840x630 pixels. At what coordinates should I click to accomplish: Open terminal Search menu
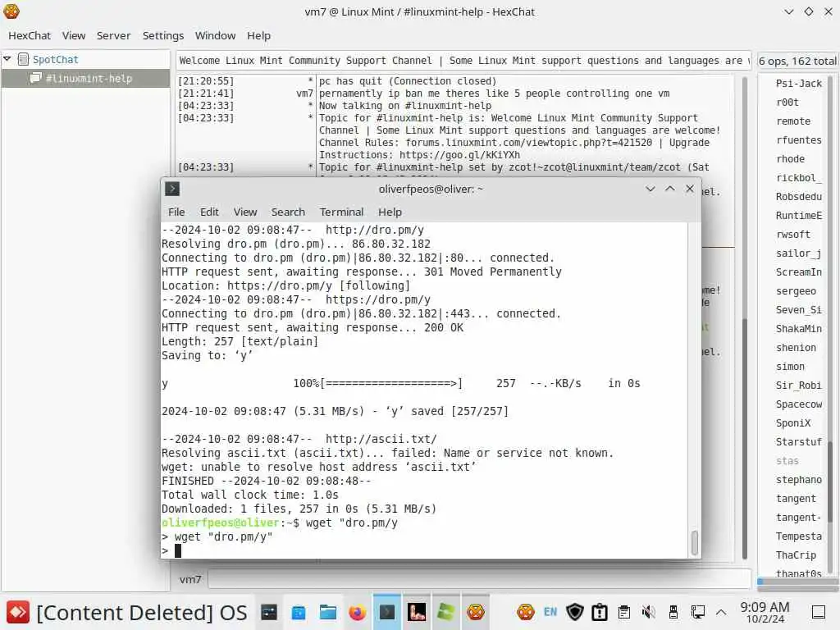[288, 212]
